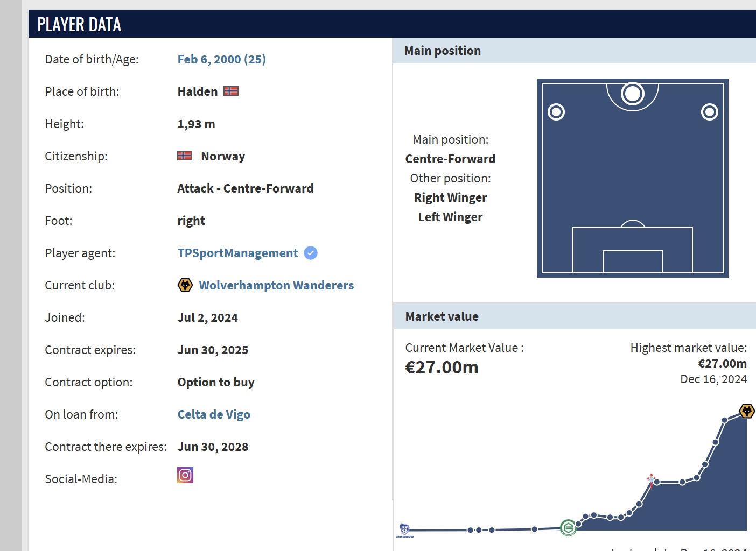This screenshot has height=551, width=756.
Task: Select the right winger marker on pitch
Action: (x=710, y=112)
